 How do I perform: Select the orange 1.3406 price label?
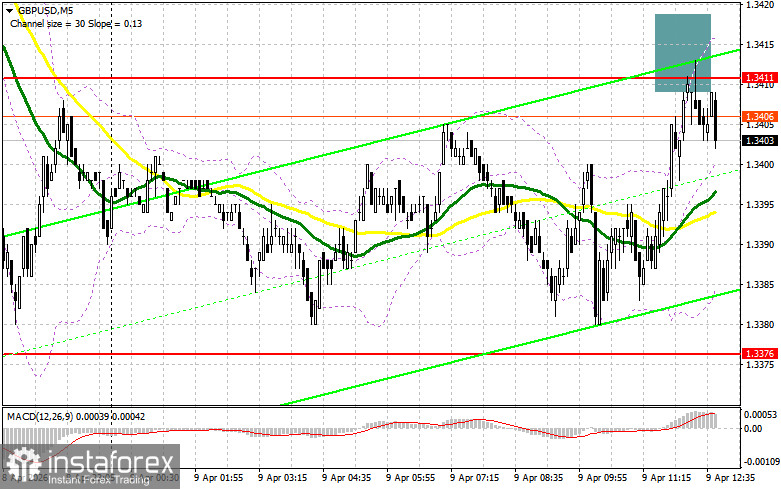[759, 117]
